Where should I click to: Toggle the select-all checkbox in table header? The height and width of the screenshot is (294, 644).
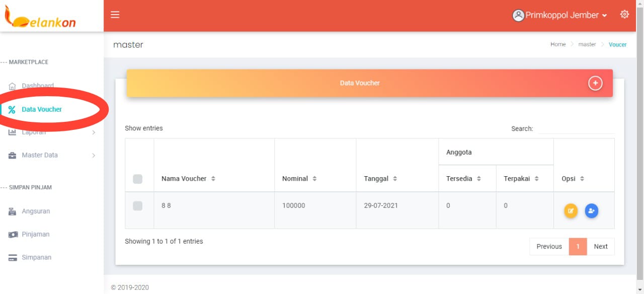pyautogui.click(x=137, y=179)
